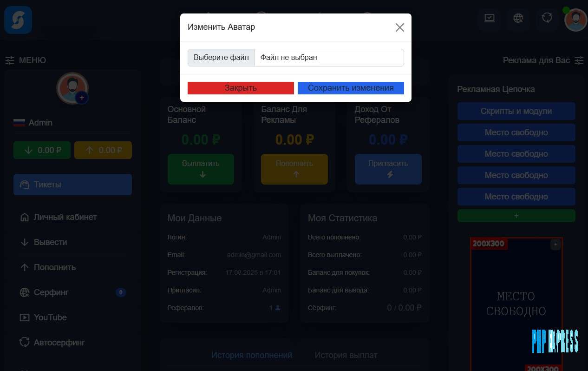Open Автосерфинг menu item

tap(72, 343)
